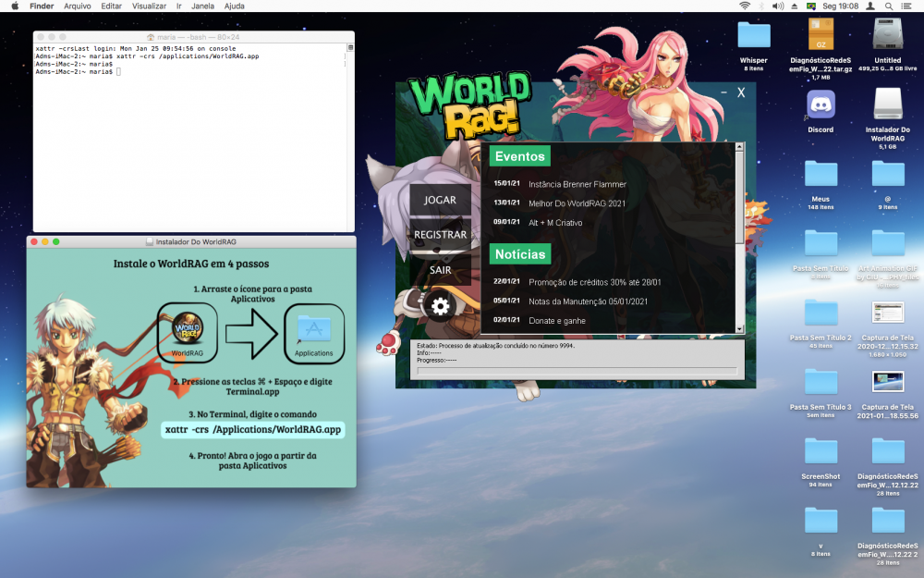Select the Meus folder on the desktop

pyautogui.click(x=821, y=174)
